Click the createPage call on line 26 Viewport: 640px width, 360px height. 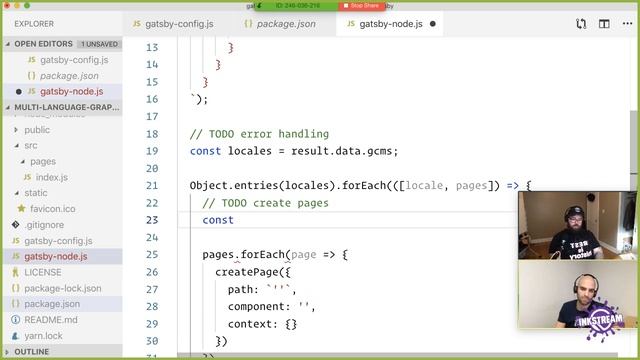coord(246,272)
